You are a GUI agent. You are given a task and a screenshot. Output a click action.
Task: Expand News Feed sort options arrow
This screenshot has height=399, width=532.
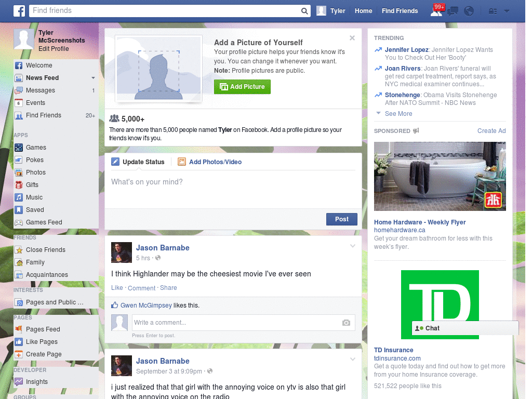(93, 78)
